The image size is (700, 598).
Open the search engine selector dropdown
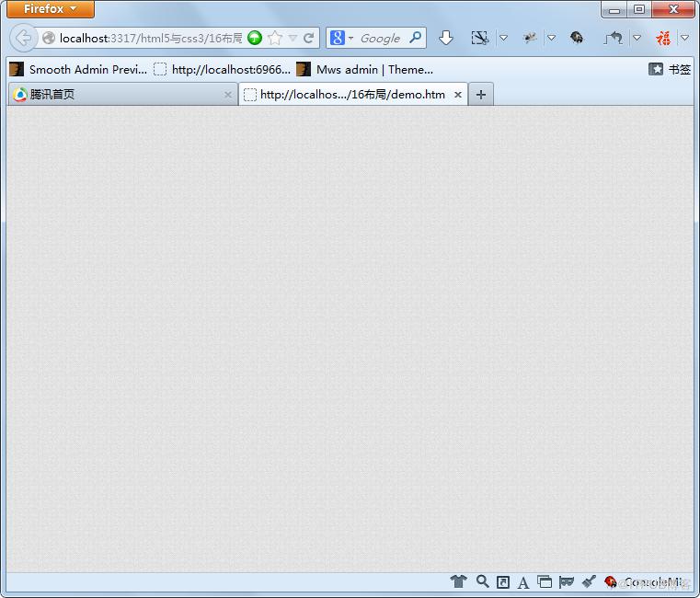click(341, 38)
